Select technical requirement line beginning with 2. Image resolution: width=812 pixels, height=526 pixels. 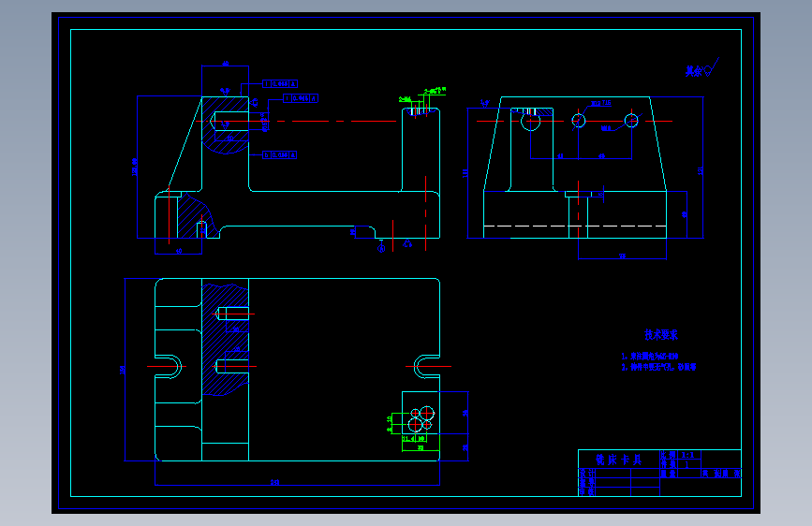tap(658, 367)
